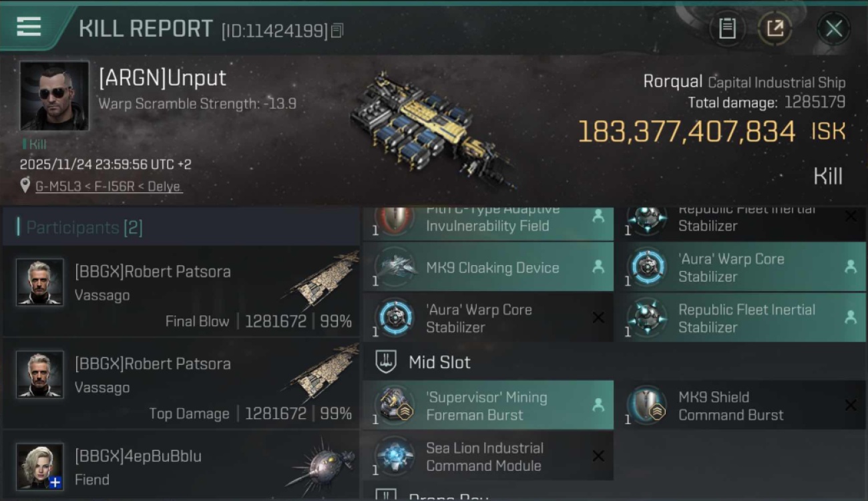Open Robert Patsora Final Blow entry
The height and width of the screenshot is (501, 868).
180,292
